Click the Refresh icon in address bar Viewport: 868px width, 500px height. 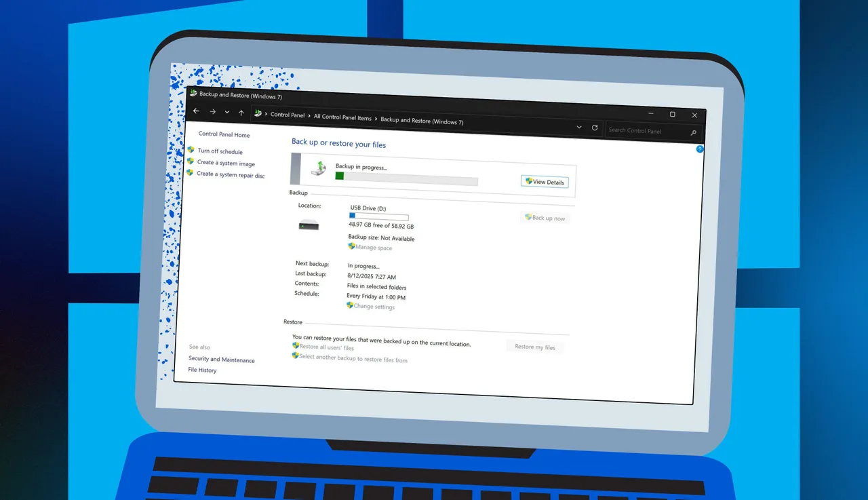[x=595, y=128]
